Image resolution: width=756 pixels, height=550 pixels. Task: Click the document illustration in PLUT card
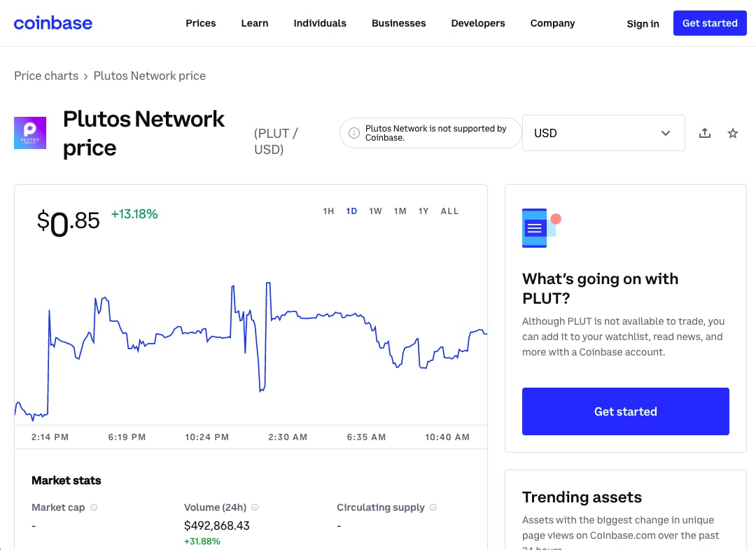pyautogui.click(x=541, y=228)
